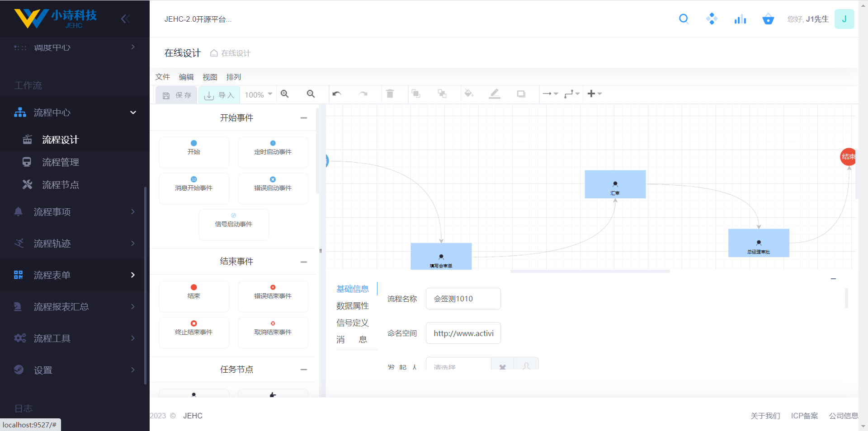Viewport: 868px width, 431px height.
Task: Collapse the 结束事件 palette section
Action: (x=304, y=262)
